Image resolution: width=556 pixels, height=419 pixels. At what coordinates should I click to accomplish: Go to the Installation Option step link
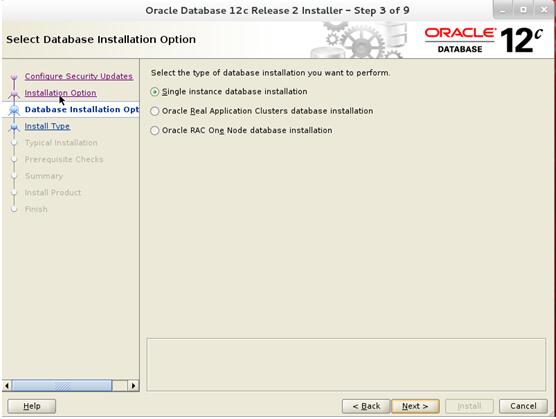[60, 93]
